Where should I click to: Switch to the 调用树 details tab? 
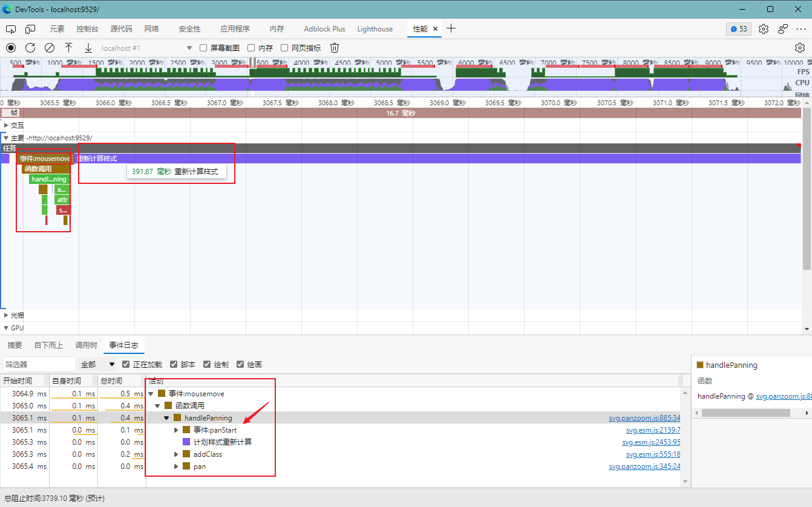[86, 345]
